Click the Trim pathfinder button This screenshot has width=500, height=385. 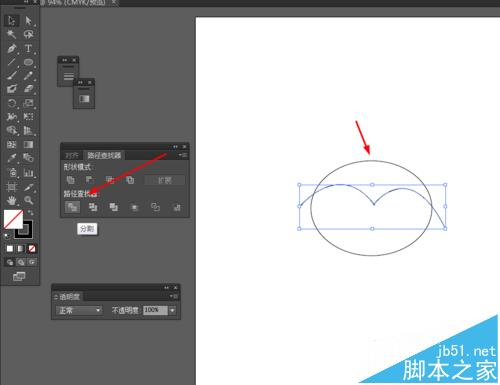(x=93, y=207)
